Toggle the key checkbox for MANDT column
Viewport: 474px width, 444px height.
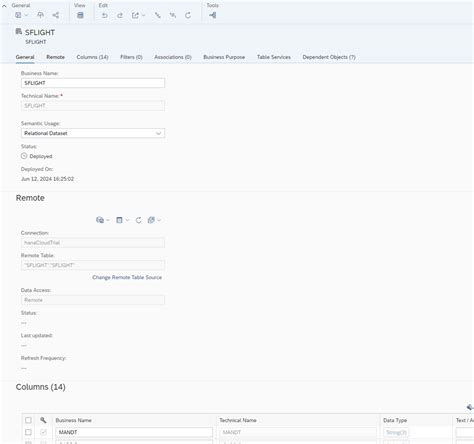click(43, 432)
